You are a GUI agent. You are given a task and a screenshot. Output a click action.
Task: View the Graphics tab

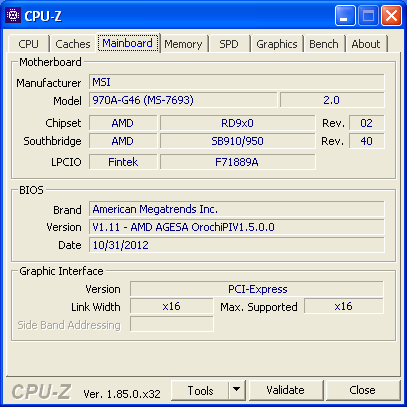(x=277, y=44)
